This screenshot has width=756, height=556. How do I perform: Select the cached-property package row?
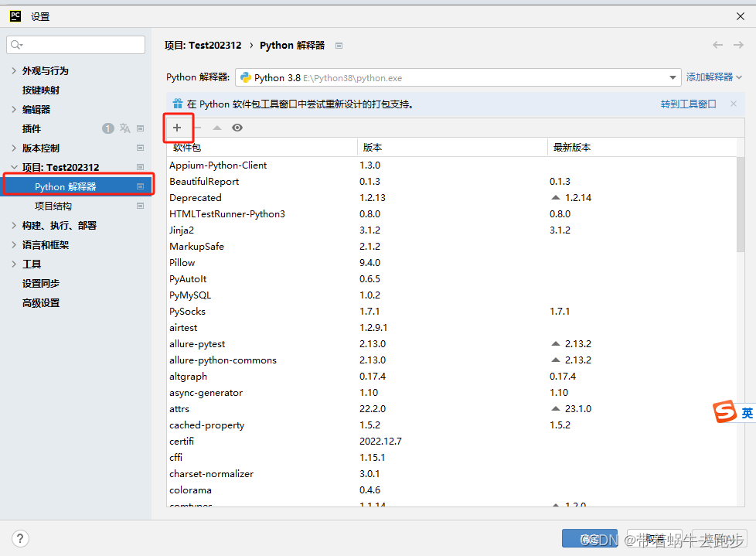click(451, 425)
